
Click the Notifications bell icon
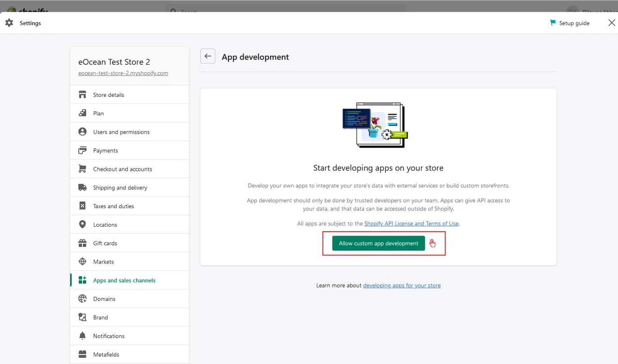[x=82, y=336]
